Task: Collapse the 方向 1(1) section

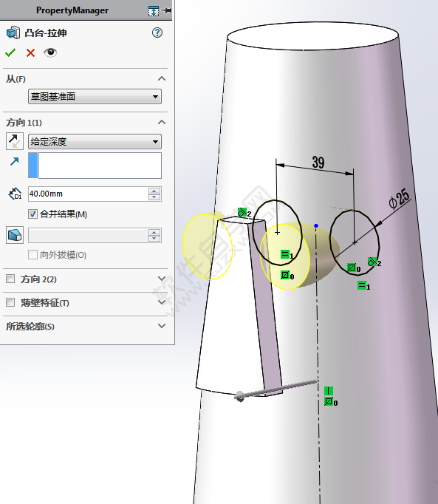Action: 162,123
